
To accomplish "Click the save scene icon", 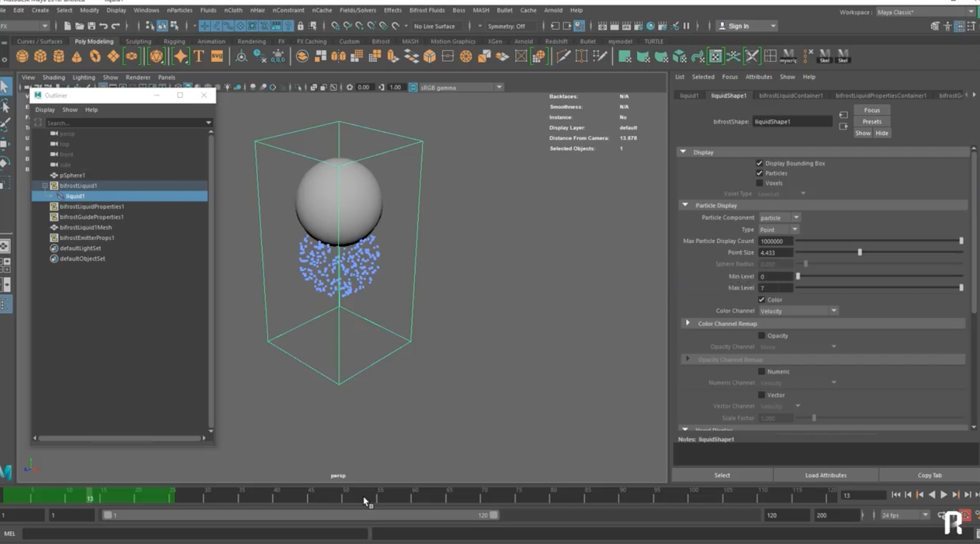I will (91, 26).
